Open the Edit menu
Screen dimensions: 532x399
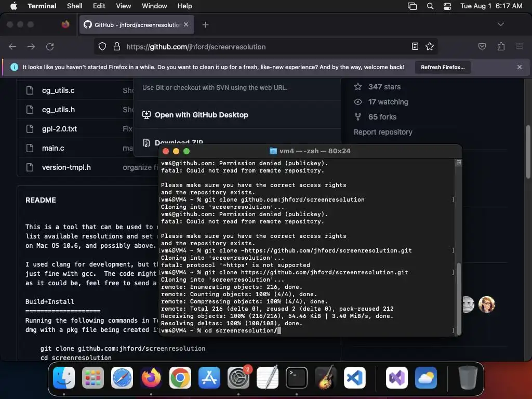[99, 6]
